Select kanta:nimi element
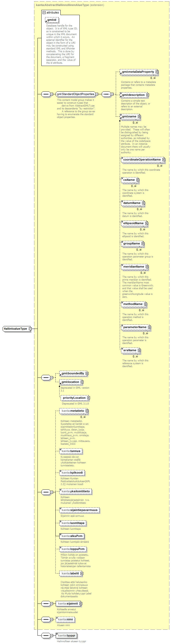The height and width of the screenshot is (644, 172). 65,619
